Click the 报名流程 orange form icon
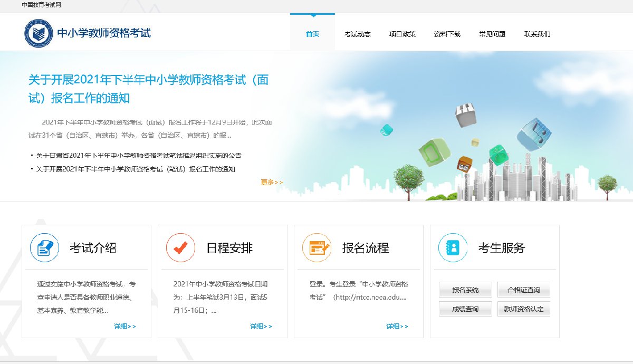This screenshot has width=633, height=364. [316, 247]
